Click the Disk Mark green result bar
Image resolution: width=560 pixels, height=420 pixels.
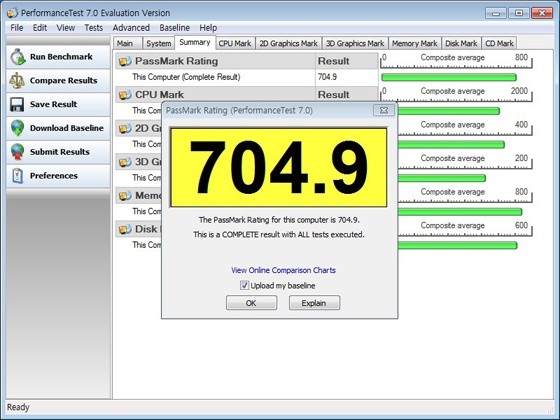(x=457, y=245)
